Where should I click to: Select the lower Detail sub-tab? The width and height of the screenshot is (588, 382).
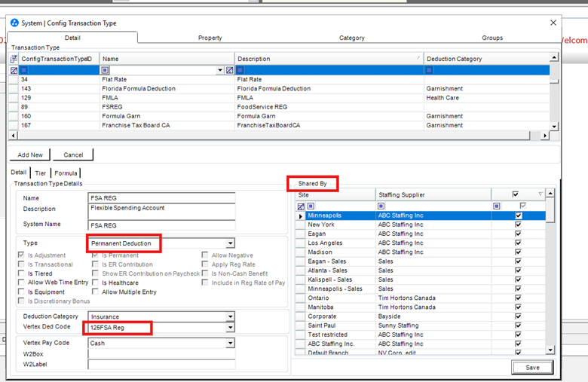[x=19, y=173]
